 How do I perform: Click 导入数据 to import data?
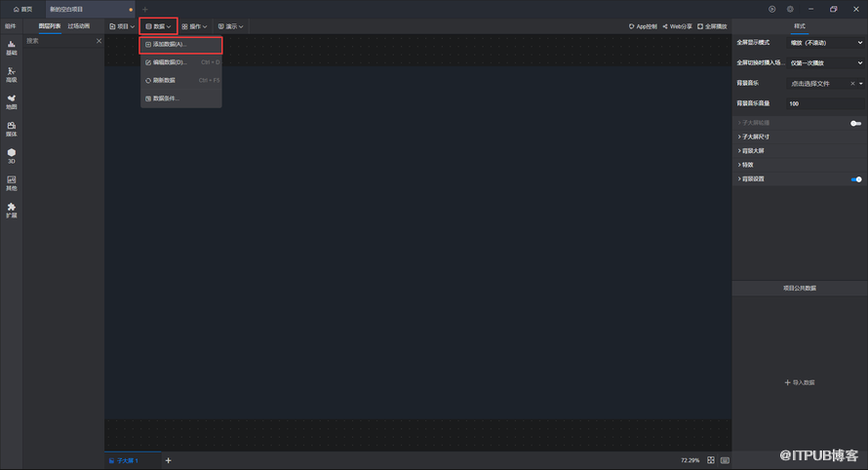800,382
